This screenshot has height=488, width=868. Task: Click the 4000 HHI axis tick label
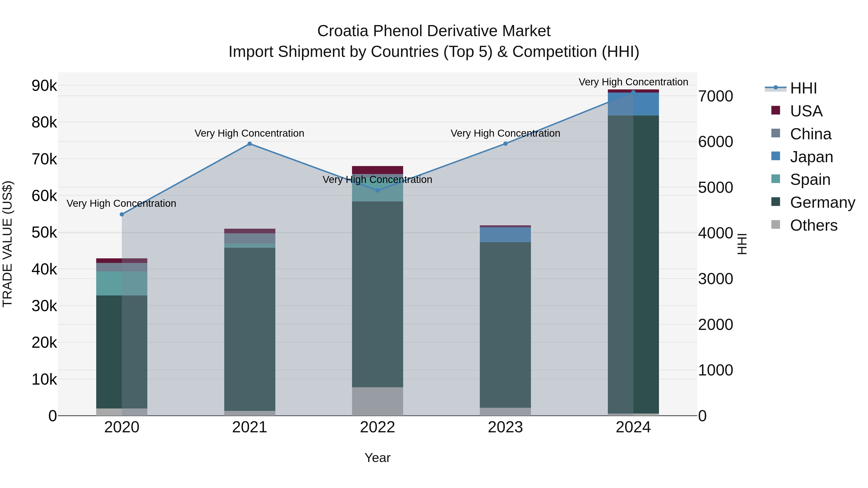tap(716, 233)
